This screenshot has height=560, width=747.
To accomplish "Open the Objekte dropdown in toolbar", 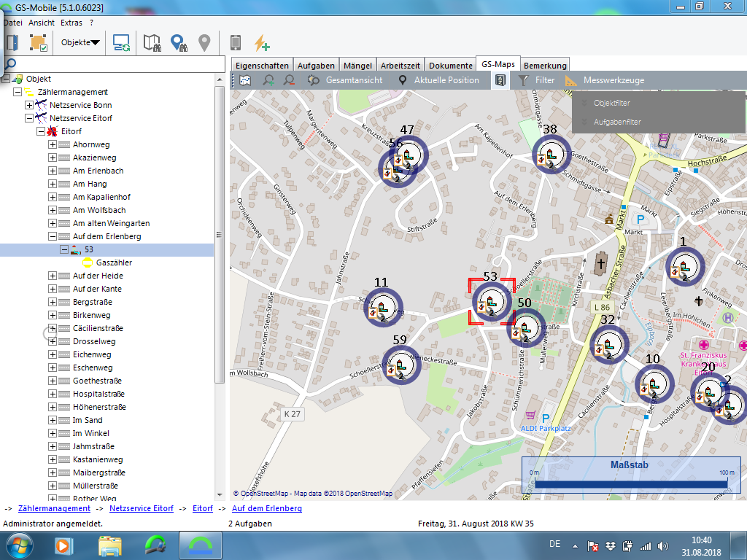I will click(x=80, y=43).
